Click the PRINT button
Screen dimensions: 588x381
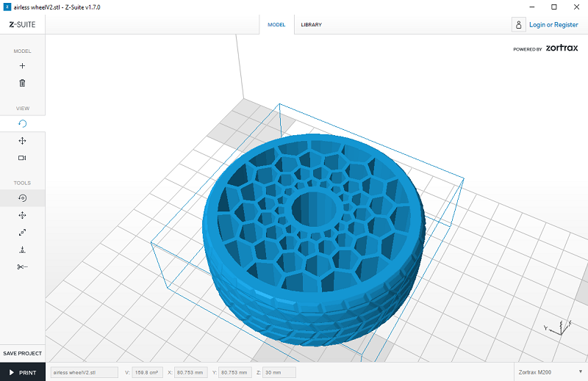[23, 372]
